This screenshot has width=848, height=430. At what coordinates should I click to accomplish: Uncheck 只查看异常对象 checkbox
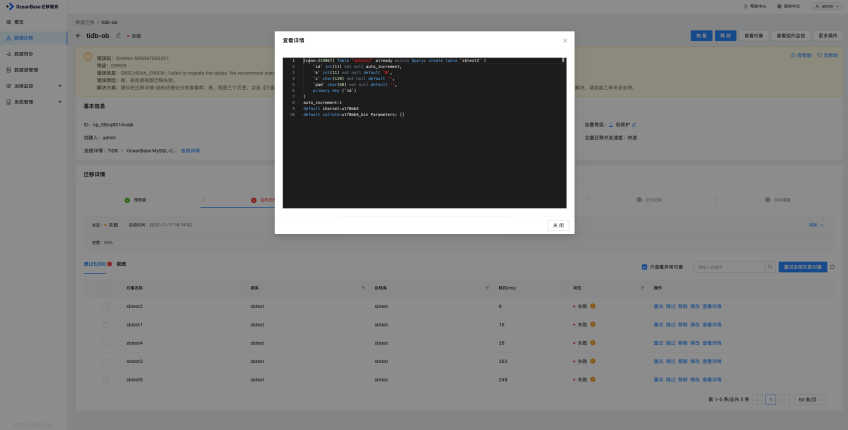coord(644,267)
